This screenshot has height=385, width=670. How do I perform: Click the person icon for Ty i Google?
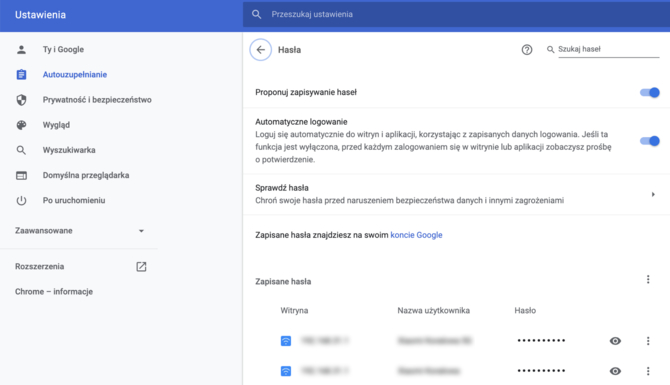[x=21, y=50]
